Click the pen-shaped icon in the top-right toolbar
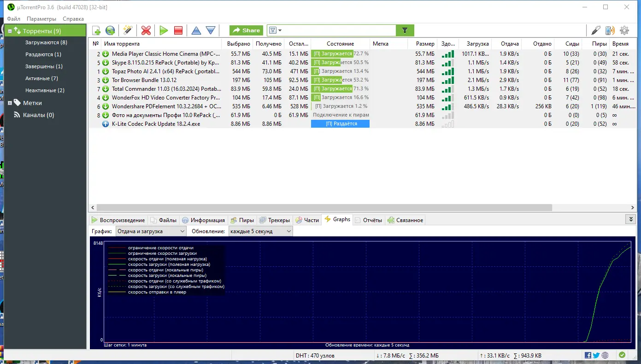641x364 pixels. pos(596,30)
